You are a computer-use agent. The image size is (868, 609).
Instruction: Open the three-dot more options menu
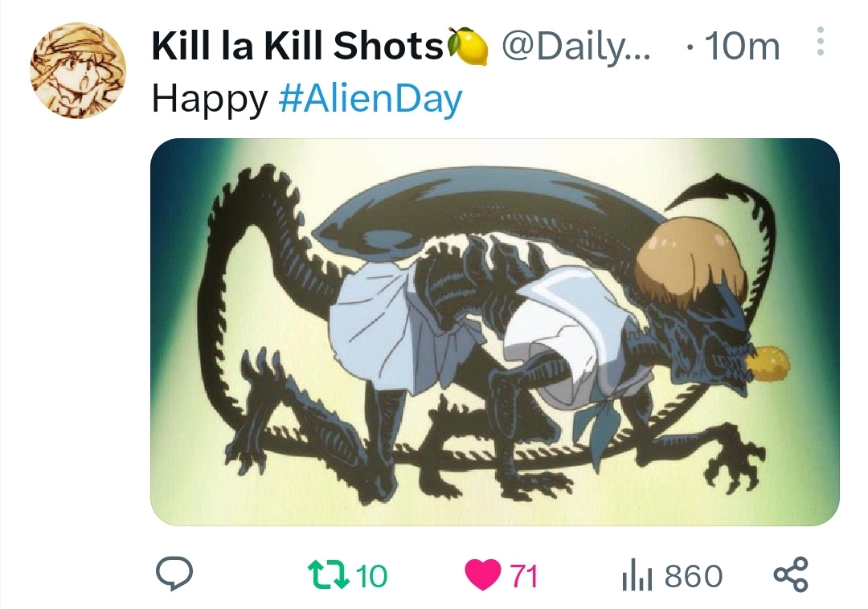click(821, 41)
